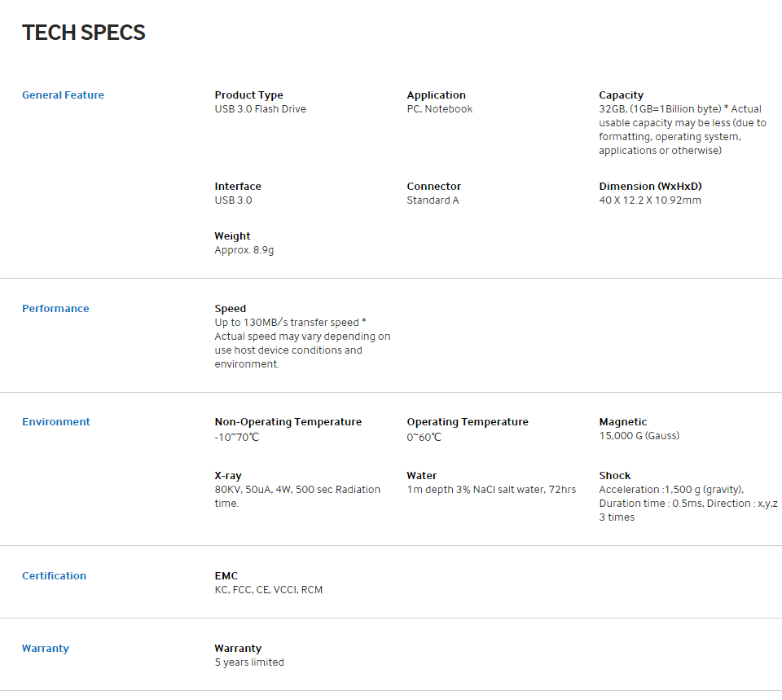Click the General Feature section label

[x=63, y=95]
